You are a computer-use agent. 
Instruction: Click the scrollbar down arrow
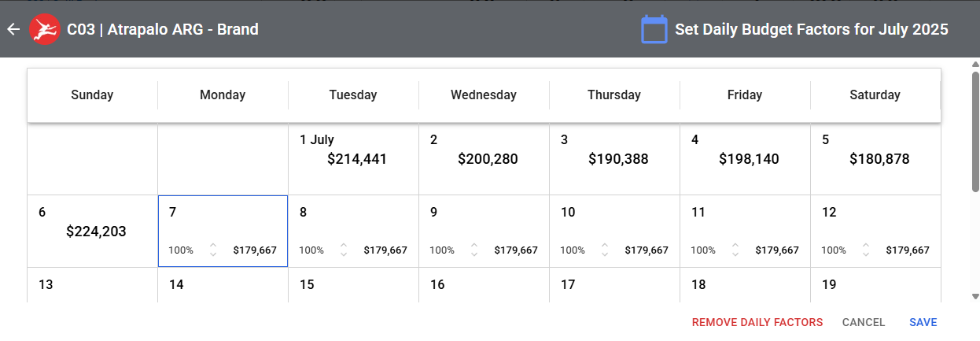pyautogui.click(x=975, y=296)
